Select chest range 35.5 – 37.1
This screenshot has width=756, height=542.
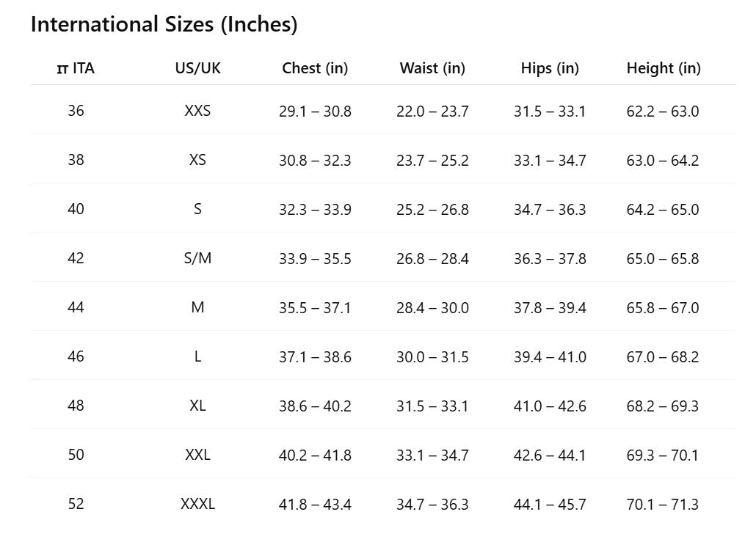click(315, 308)
